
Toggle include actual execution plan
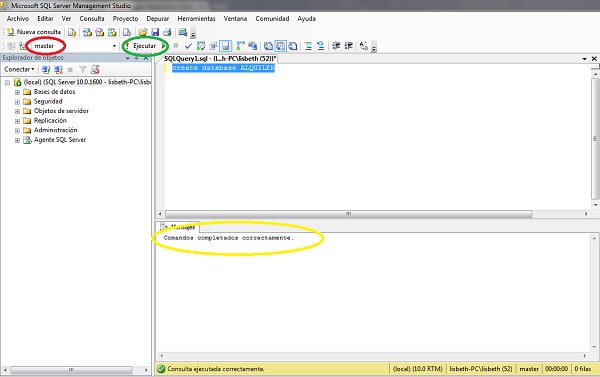tap(240, 46)
